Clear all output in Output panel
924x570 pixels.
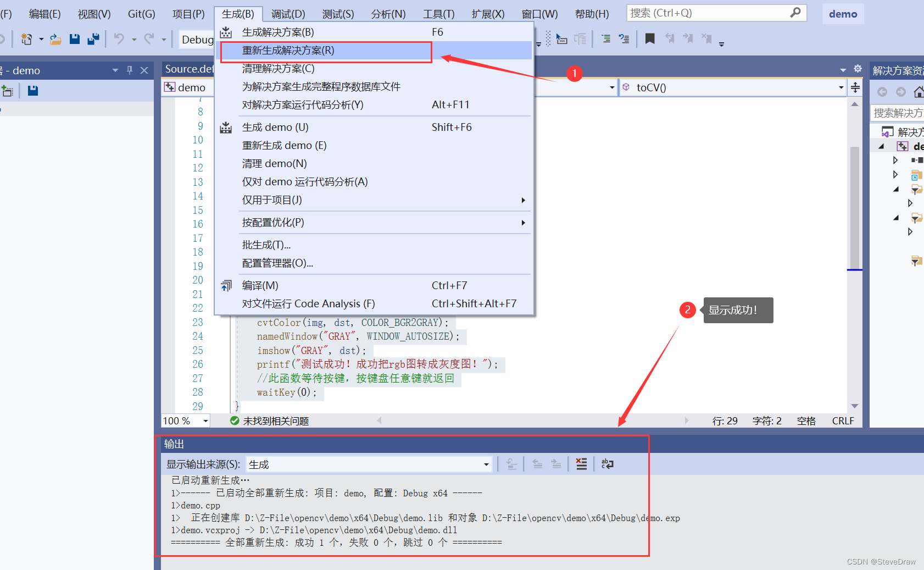click(581, 464)
